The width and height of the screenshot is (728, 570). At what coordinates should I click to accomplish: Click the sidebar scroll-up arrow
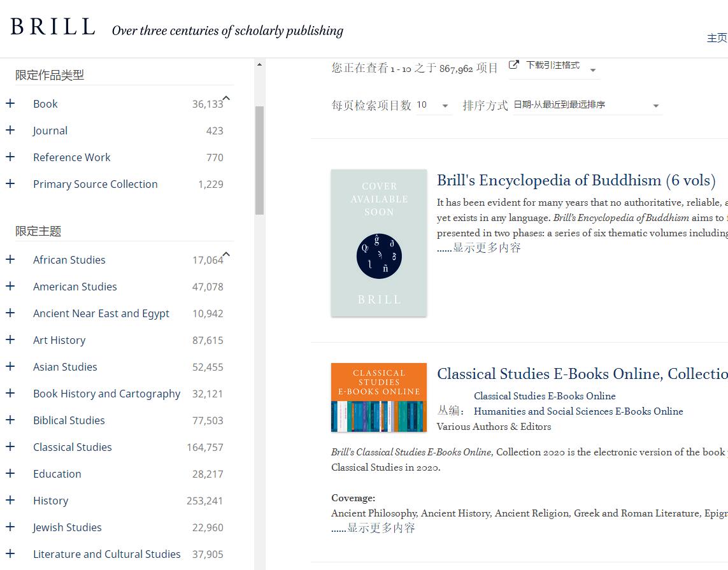point(259,64)
